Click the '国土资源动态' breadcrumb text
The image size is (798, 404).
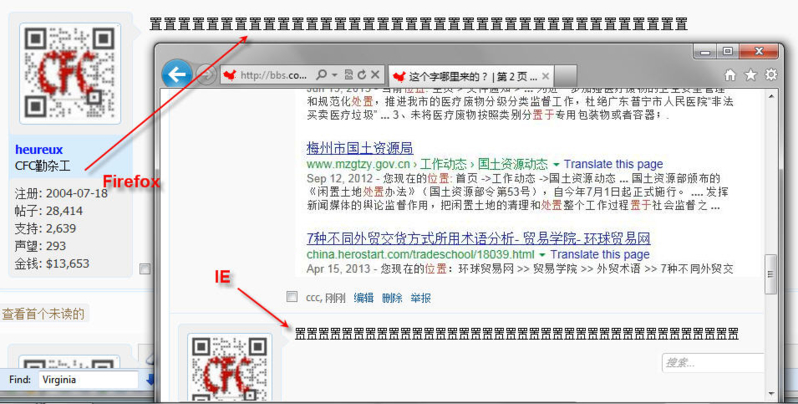coord(512,164)
